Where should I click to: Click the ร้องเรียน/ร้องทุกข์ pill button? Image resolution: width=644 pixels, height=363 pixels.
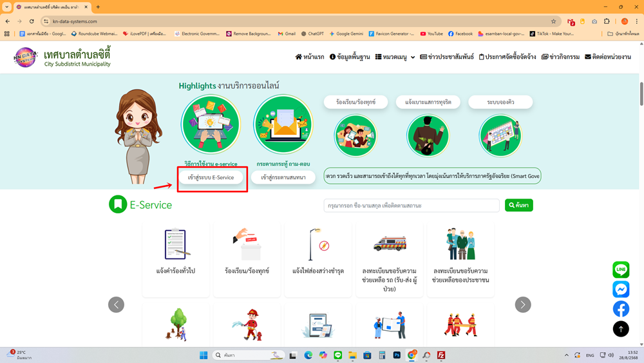click(355, 102)
